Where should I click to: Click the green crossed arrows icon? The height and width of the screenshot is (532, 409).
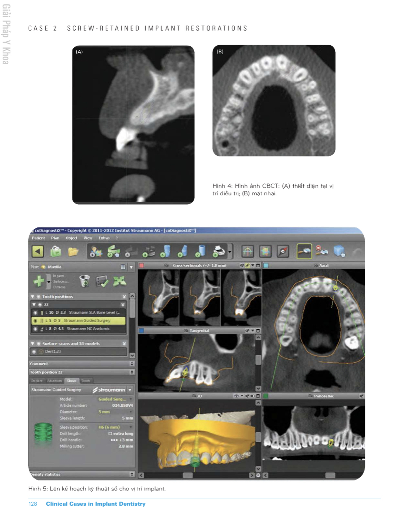coord(119,281)
